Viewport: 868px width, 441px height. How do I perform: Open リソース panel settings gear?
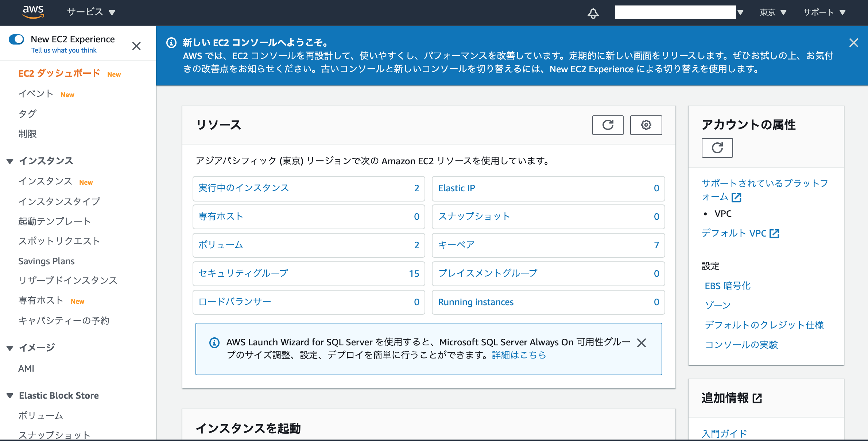point(646,125)
